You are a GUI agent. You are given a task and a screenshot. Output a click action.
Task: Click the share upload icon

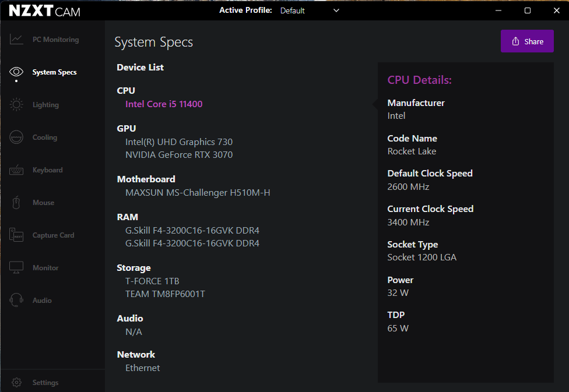(515, 41)
